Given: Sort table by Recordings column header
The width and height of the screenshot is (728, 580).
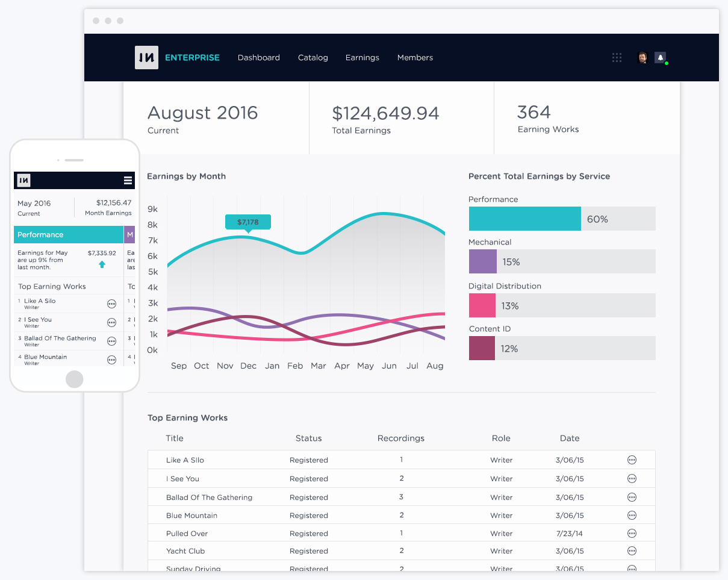Looking at the screenshot, I should 401,438.
